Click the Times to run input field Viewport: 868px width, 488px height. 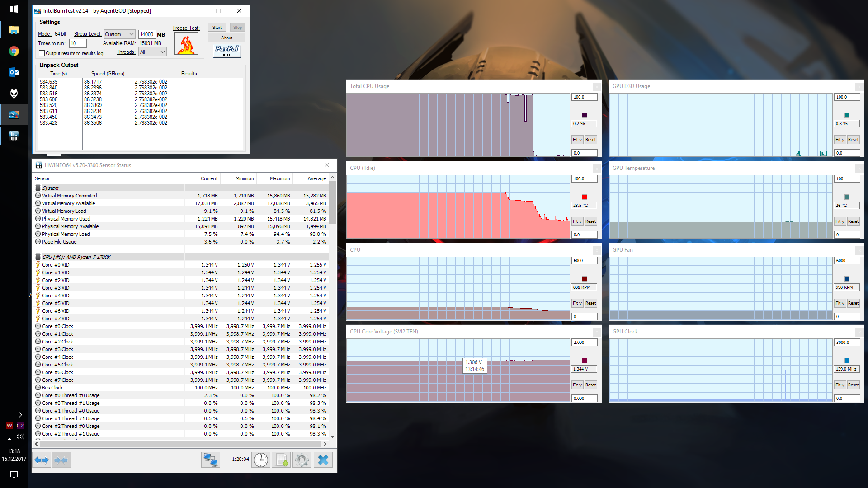77,43
